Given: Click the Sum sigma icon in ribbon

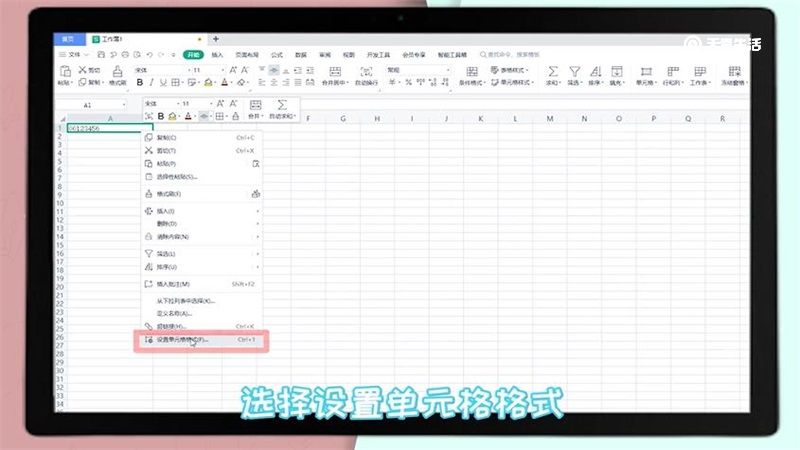Looking at the screenshot, I should pyautogui.click(x=553, y=71).
